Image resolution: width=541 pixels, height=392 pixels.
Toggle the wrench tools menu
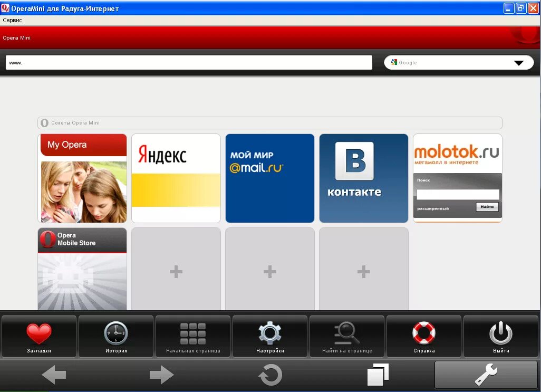(x=486, y=375)
